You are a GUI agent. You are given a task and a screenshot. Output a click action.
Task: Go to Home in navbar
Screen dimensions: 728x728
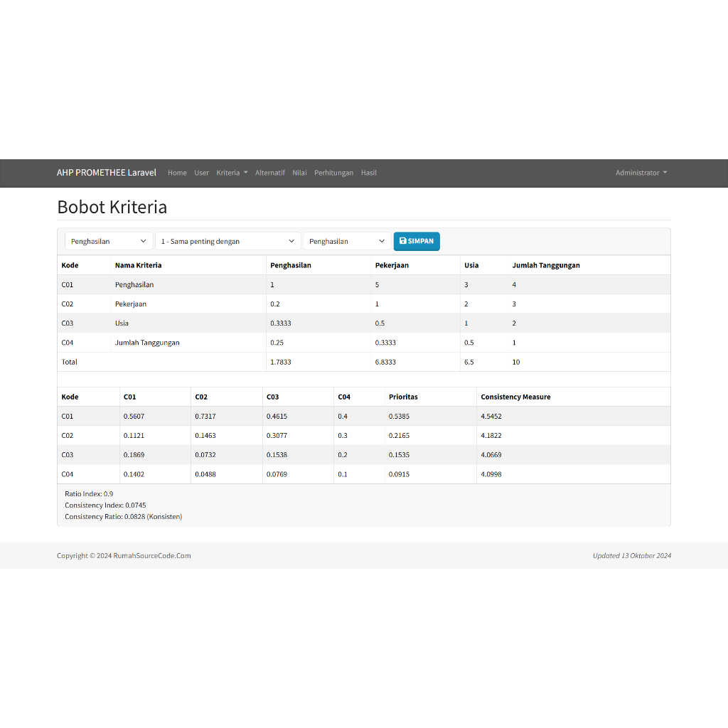pos(177,173)
